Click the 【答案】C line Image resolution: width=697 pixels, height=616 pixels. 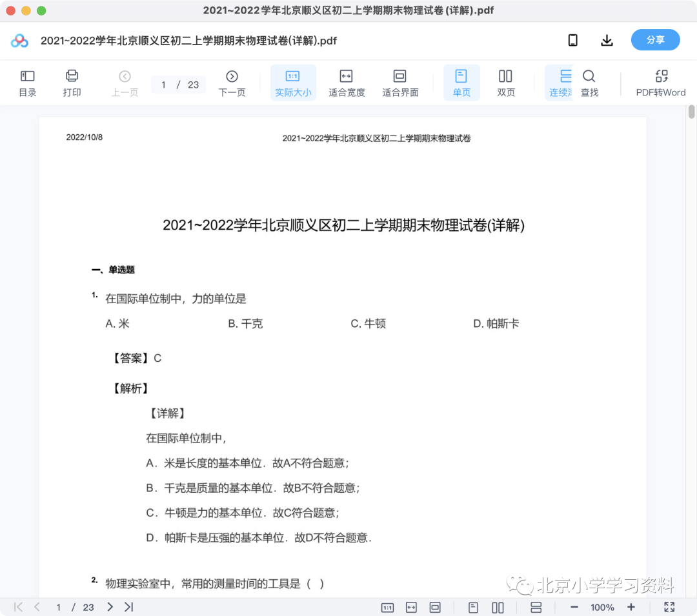pyautogui.click(x=136, y=358)
